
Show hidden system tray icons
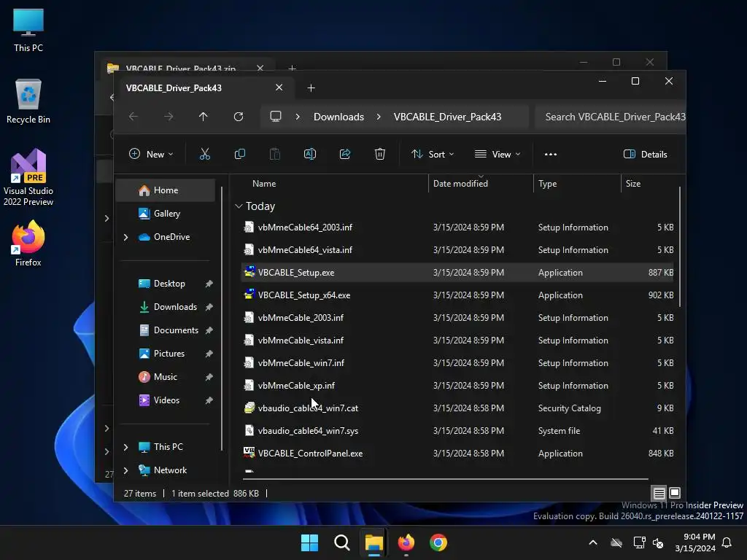[593, 542]
